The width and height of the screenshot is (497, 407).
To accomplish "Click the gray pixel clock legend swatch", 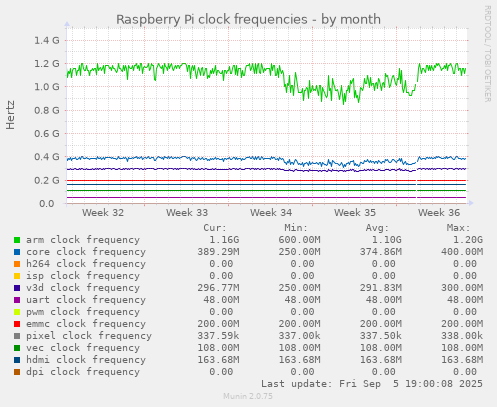I will click(17, 336).
